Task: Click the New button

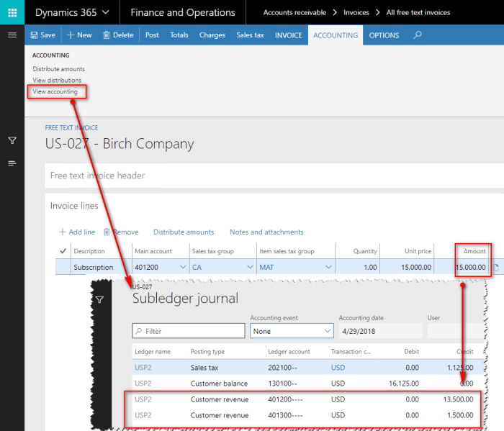Action: tap(79, 35)
